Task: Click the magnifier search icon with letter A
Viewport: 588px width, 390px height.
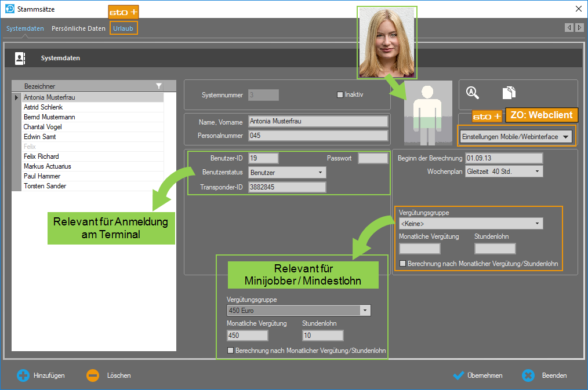Action: click(473, 92)
